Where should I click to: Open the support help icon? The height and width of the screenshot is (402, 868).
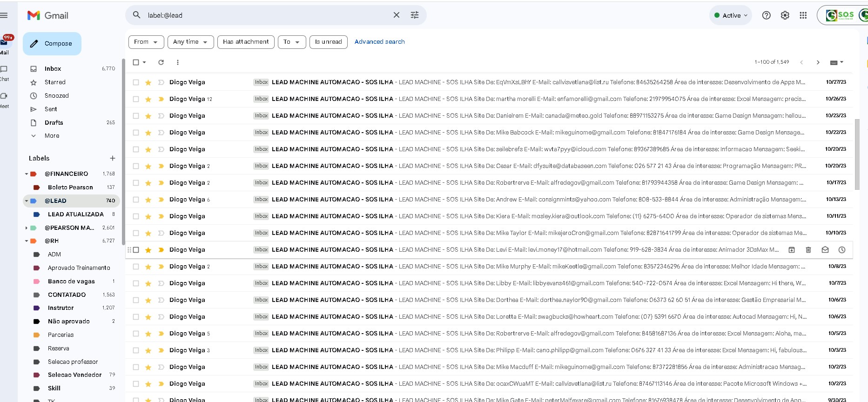point(766,15)
